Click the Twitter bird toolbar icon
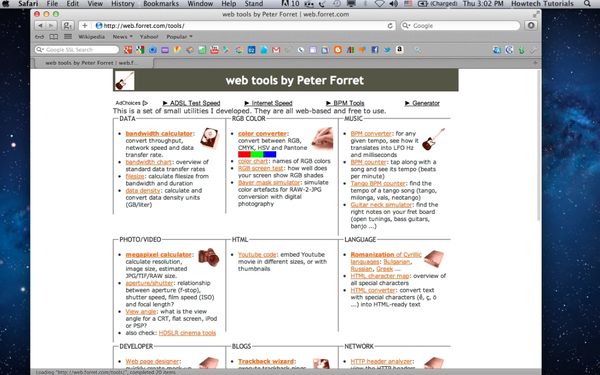This screenshot has width=600, height=375. [x=387, y=50]
